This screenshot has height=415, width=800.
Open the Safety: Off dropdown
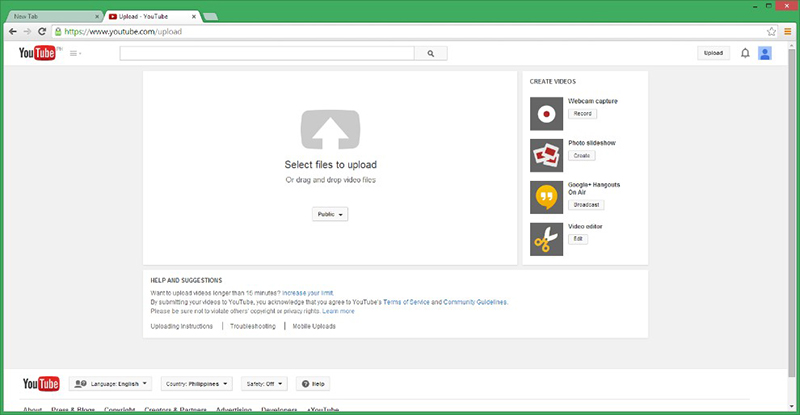click(x=264, y=383)
